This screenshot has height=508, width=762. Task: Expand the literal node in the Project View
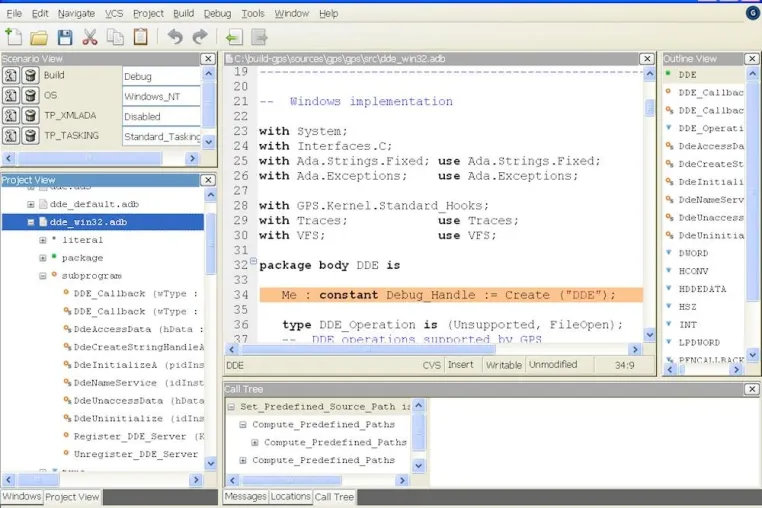pyautogui.click(x=43, y=240)
